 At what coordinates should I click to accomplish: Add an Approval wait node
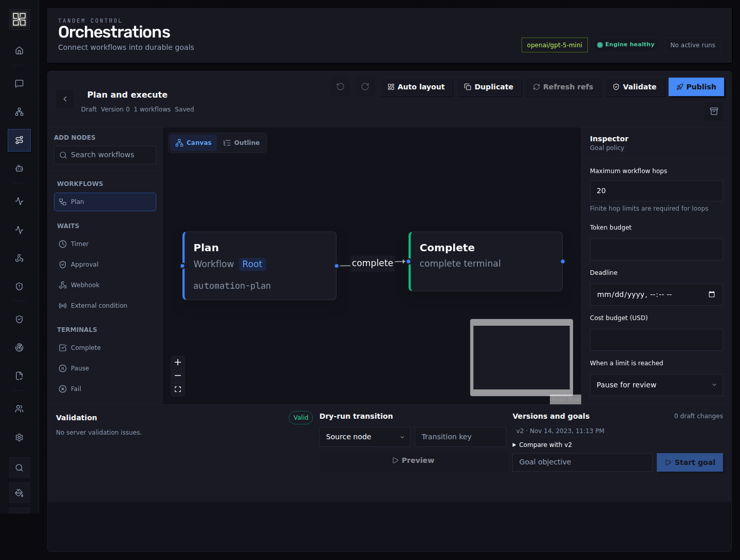point(105,265)
